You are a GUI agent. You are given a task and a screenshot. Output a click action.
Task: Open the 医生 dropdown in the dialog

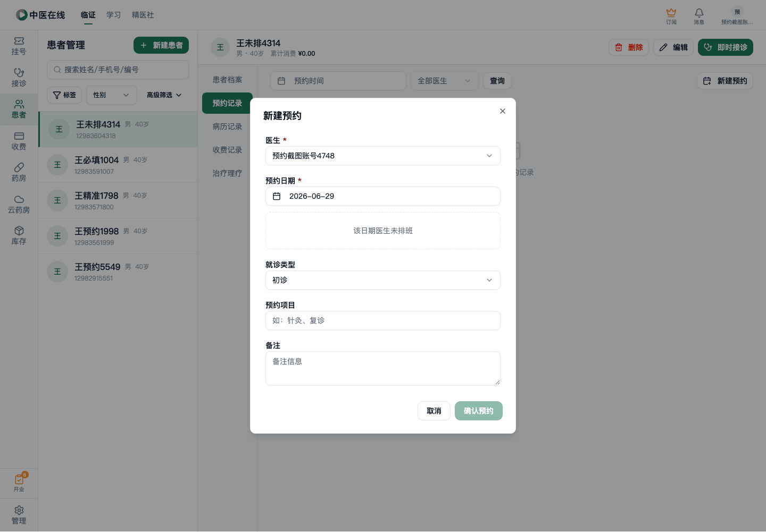tap(383, 156)
